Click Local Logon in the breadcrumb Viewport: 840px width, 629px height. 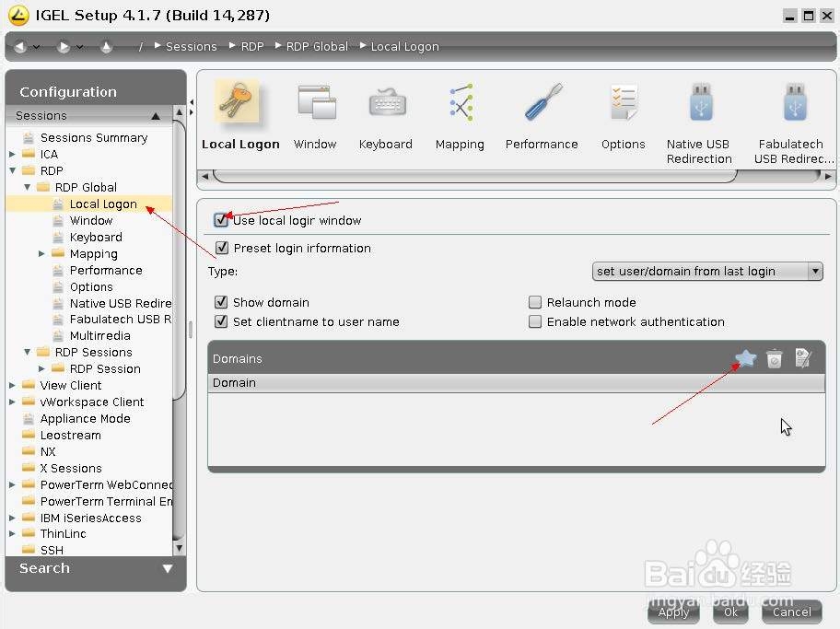[405, 47]
